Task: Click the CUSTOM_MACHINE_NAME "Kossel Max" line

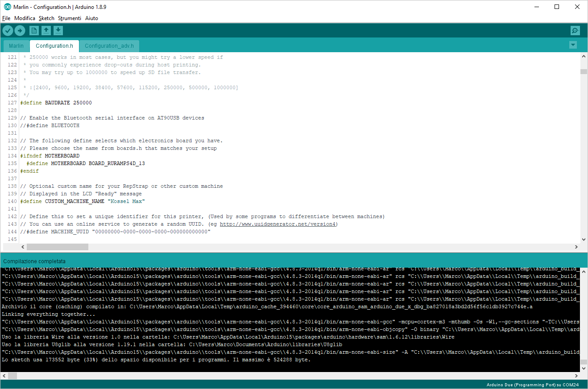Action: (83, 201)
